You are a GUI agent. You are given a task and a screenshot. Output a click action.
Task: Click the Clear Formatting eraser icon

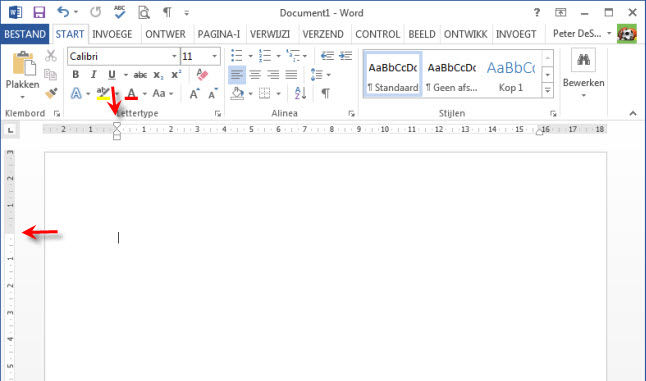click(201, 74)
